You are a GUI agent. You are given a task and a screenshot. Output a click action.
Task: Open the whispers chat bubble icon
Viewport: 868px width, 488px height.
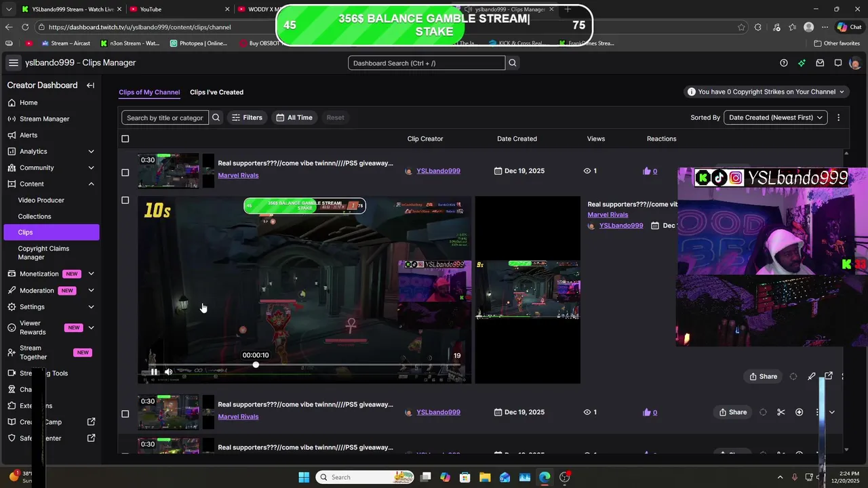coord(838,63)
